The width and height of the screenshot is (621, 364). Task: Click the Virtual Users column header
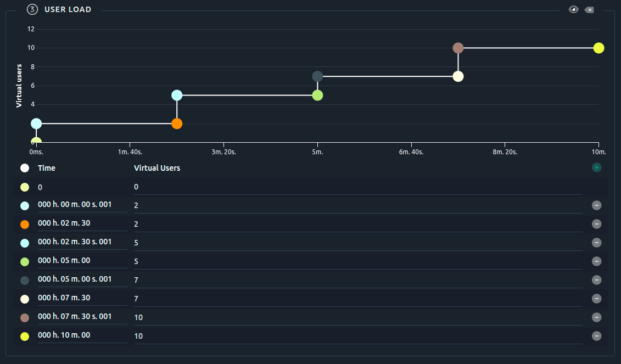[158, 167]
